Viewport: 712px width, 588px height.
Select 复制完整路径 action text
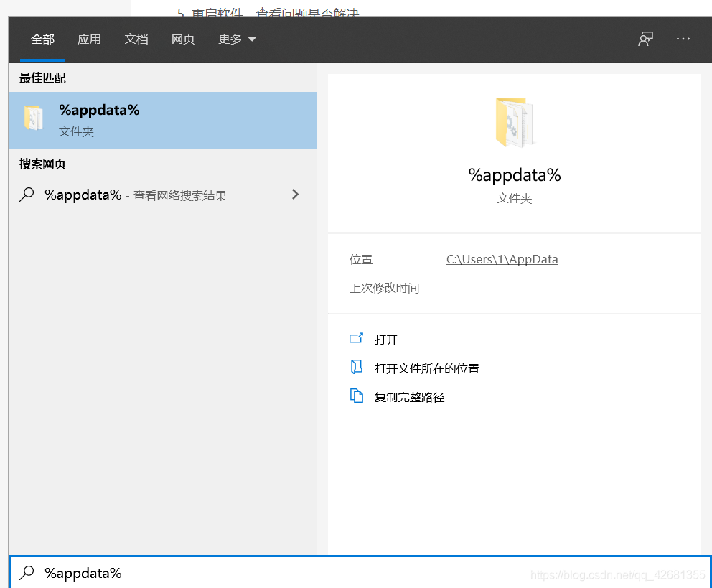pyautogui.click(x=409, y=397)
